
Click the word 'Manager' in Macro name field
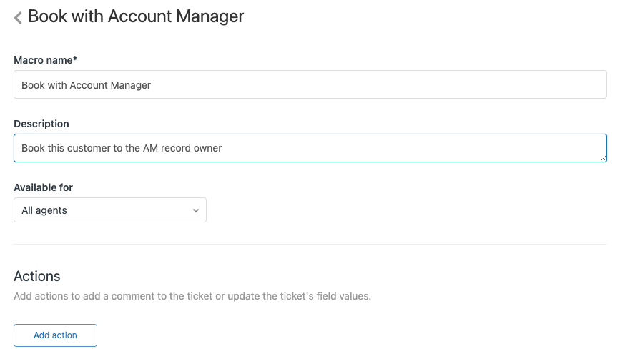131,84
